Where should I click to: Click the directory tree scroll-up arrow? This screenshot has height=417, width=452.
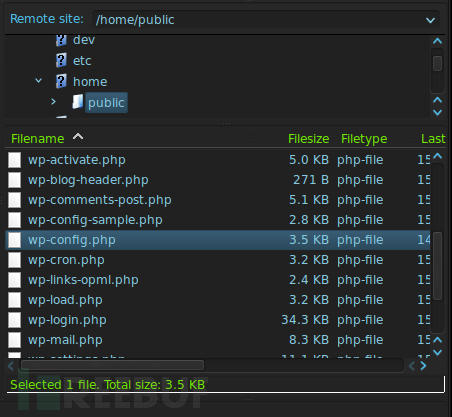click(x=437, y=41)
